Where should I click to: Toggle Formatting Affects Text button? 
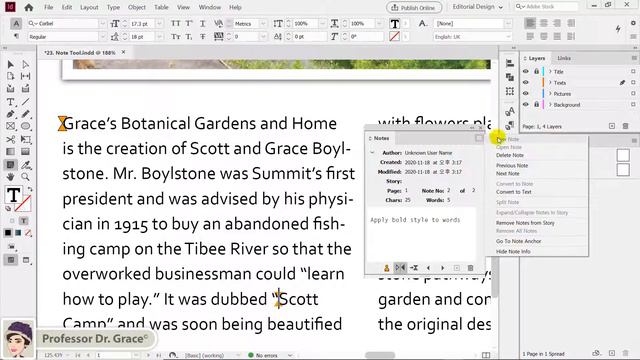point(24,221)
